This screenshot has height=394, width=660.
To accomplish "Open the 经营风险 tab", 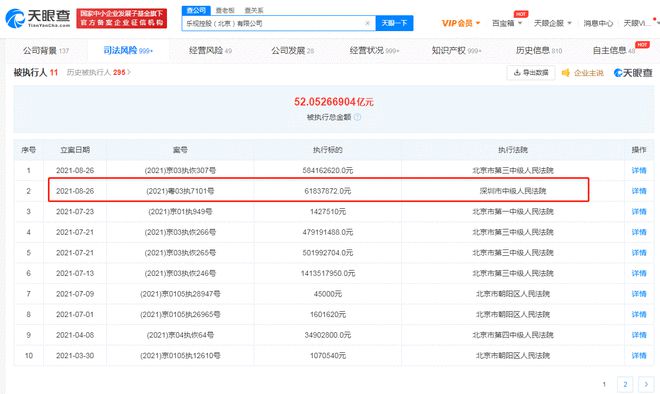I will (x=210, y=51).
